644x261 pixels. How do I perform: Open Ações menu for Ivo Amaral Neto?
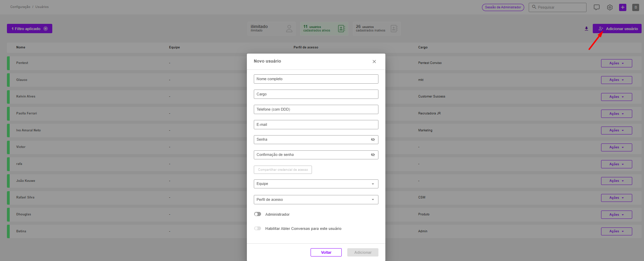[x=616, y=130]
